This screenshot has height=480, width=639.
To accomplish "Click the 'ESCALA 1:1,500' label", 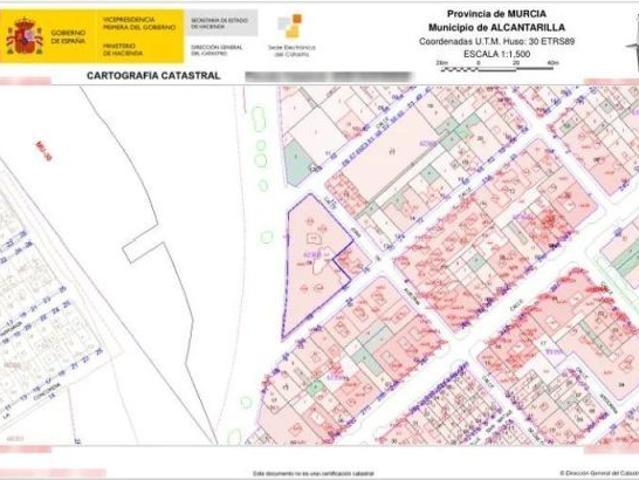I will point(496,54).
